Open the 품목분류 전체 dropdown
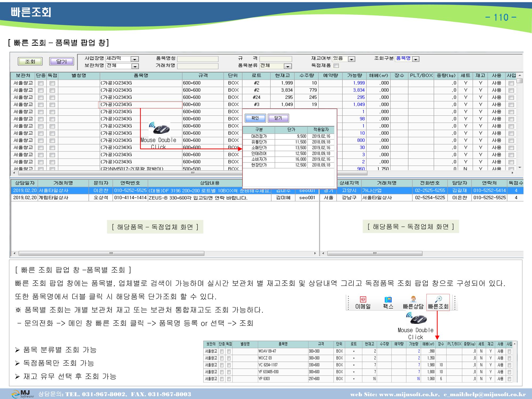Image resolution: width=532 pixels, height=399 pixels. (288, 66)
